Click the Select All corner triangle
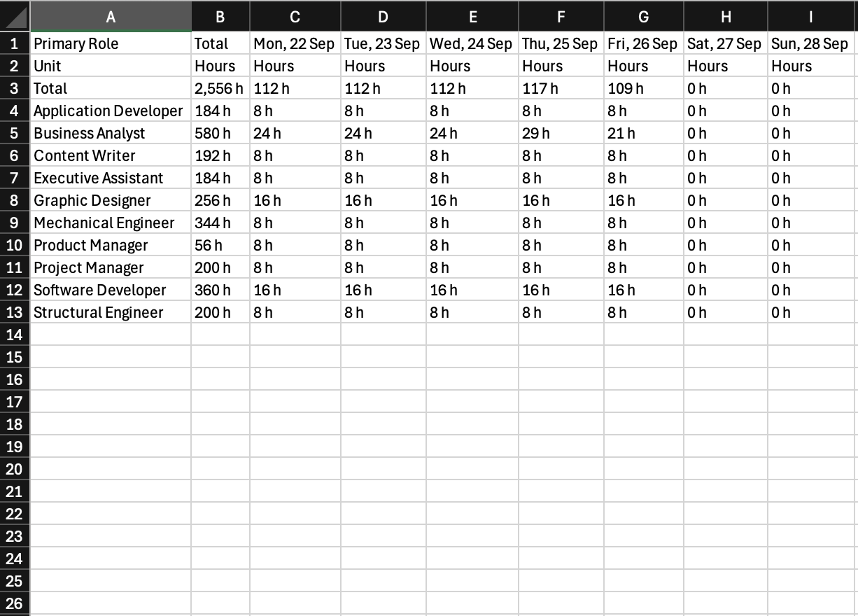The width and height of the screenshot is (858, 616). tap(15, 15)
